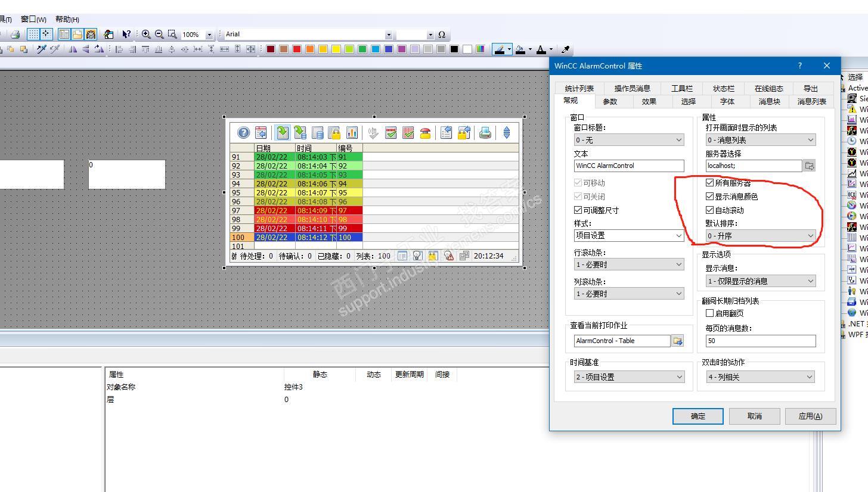The width and height of the screenshot is (868, 492).
Task: Open the 显示消息 dropdown
Action: point(761,281)
